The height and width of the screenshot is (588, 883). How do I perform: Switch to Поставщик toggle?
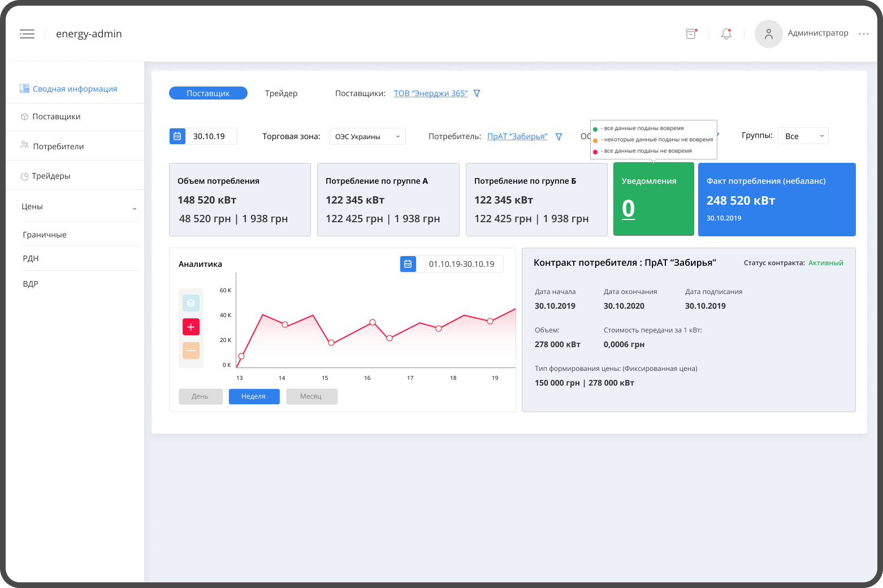click(x=208, y=93)
